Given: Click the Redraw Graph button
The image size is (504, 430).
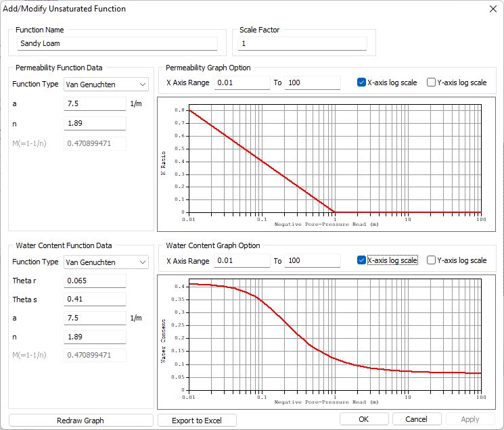Looking at the screenshot, I should coord(81,420).
